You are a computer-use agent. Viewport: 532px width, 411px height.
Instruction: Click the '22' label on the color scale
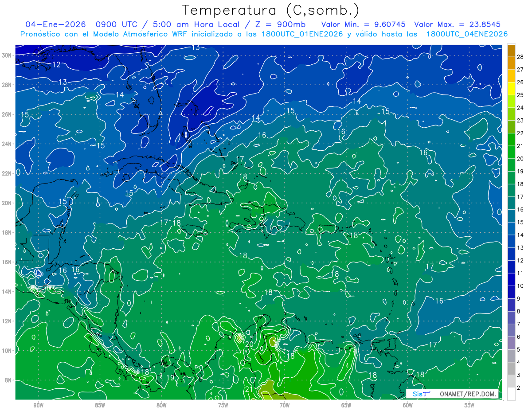[x=520, y=133]
